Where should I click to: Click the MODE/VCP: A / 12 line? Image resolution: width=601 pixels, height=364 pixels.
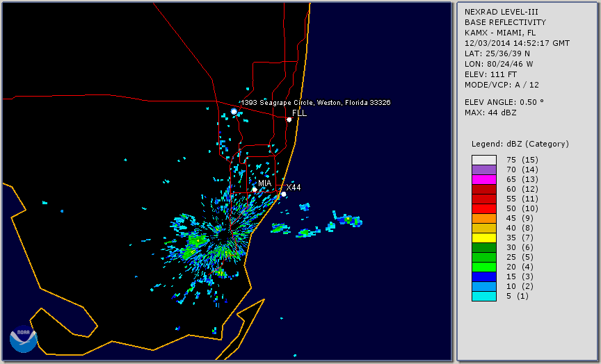(502, 85)
